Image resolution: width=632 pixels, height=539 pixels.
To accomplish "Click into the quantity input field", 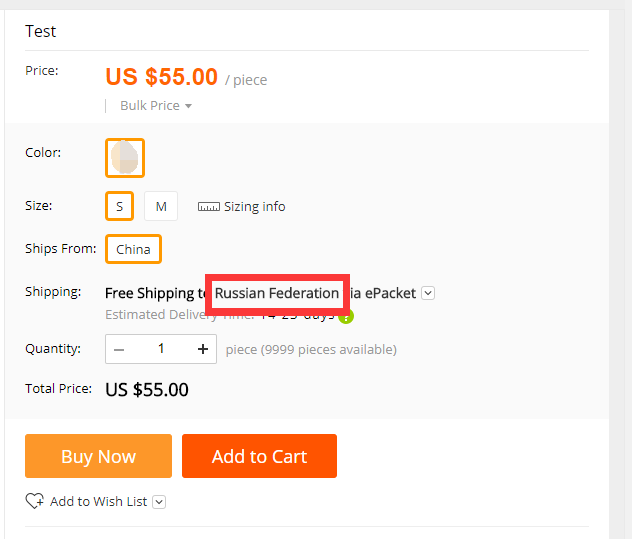I will click(161, 349).
